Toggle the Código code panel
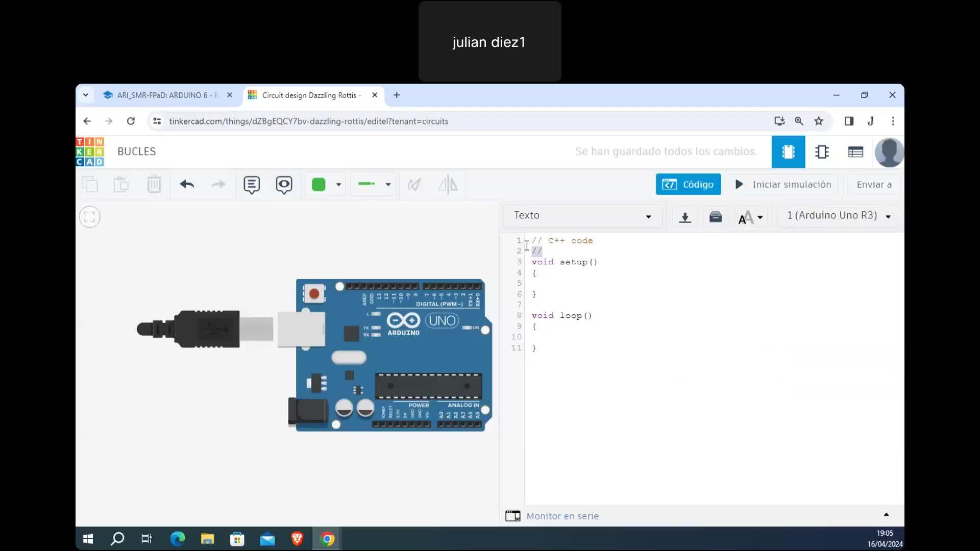The height and width of the screenshot is (551, 980). click(688, 184)
